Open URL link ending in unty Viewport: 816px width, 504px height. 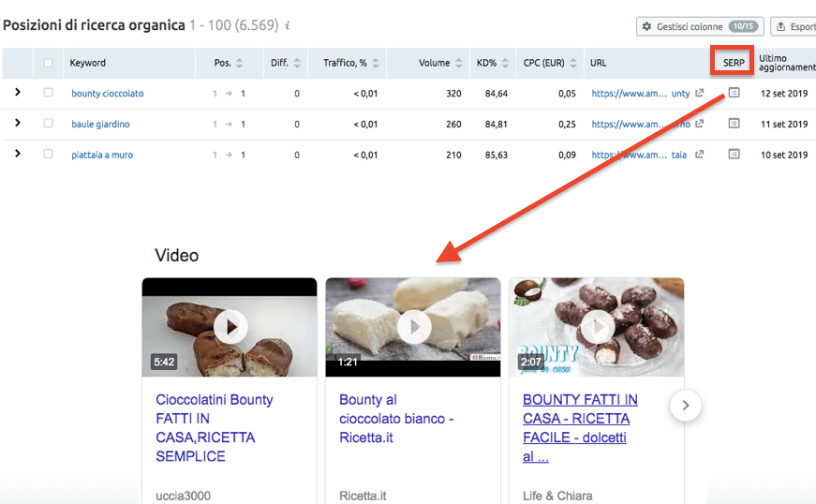(x=641, y=94)
